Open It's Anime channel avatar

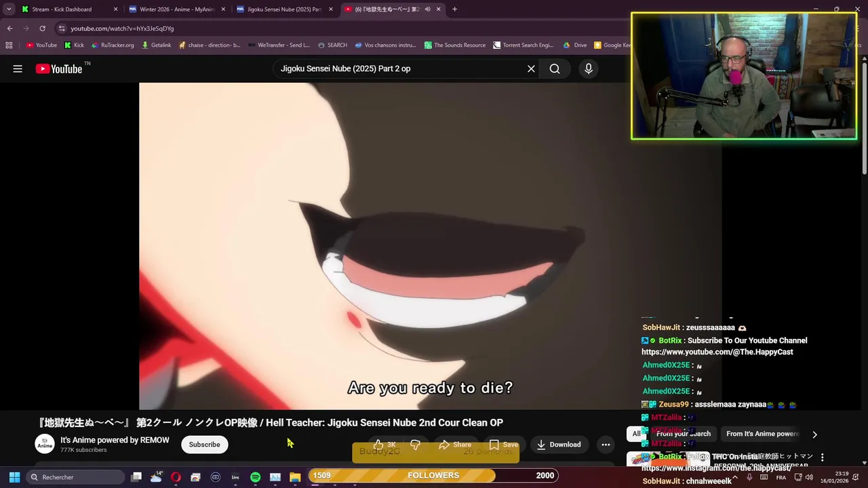[45, 444]
